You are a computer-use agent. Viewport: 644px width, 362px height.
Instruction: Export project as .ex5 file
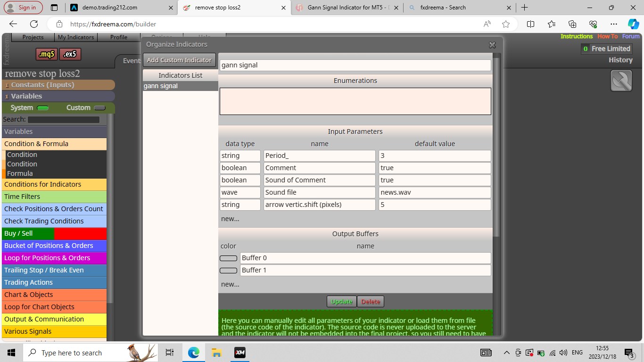(x=70, y=54)
